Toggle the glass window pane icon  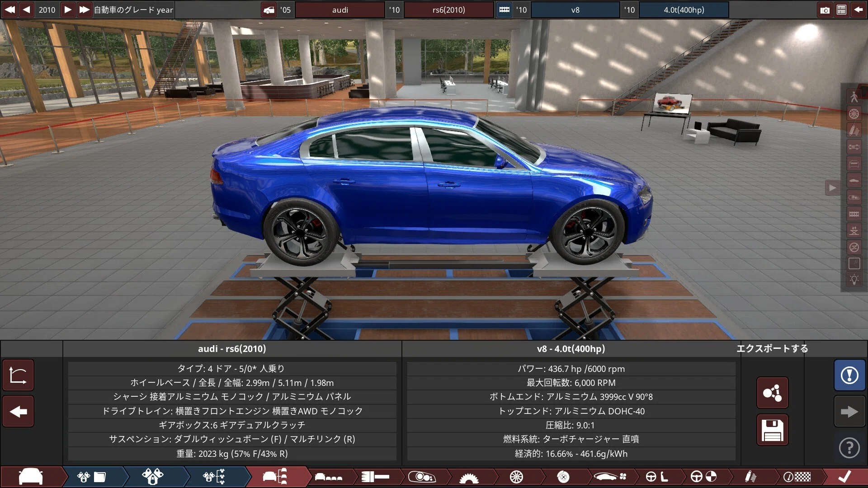[x=854, y=264]
